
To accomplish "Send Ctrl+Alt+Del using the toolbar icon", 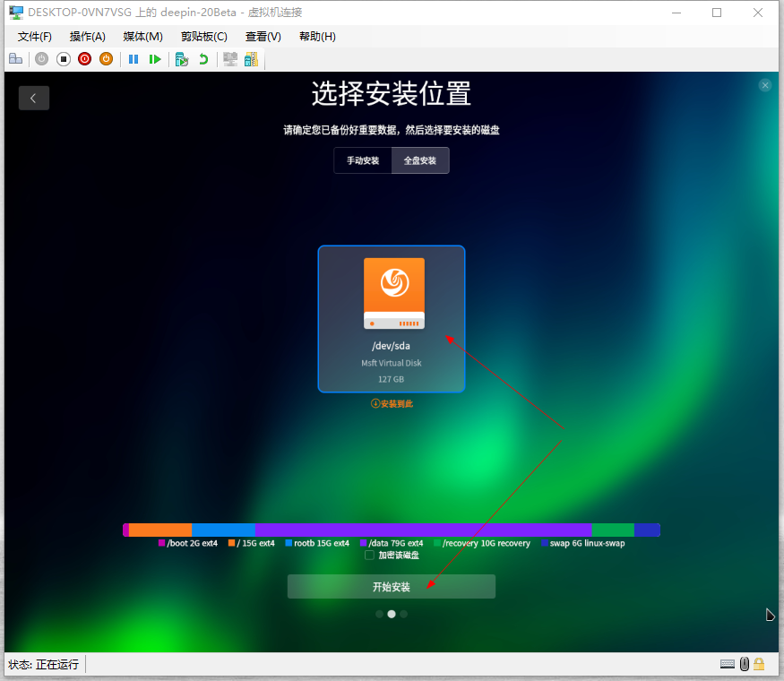I will 16,58.
